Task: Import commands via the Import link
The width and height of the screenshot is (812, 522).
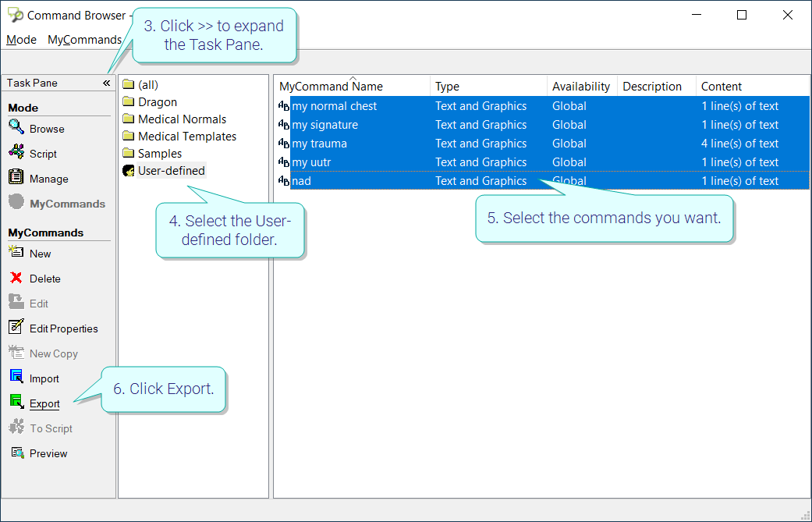Action: (44, 378)
